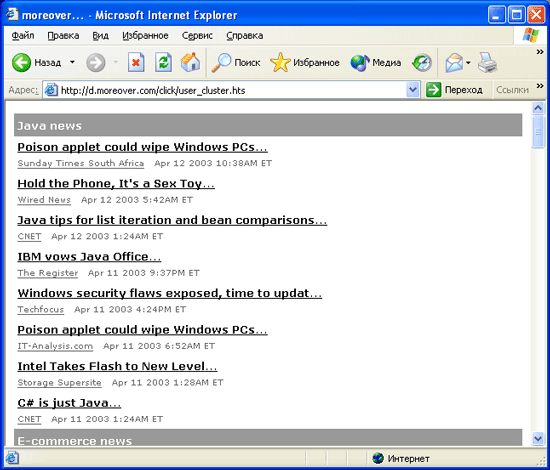Go back with the green Назад arrow
Image resolution: width=550 pixels, height=470 pixels.
36,63
